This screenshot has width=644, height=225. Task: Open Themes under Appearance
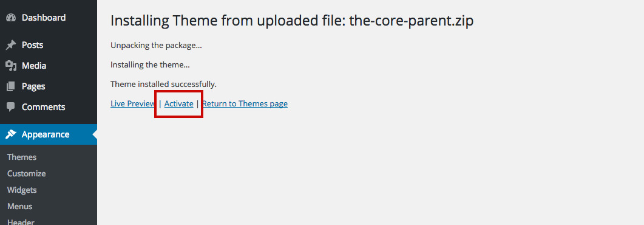coord(22,157)
